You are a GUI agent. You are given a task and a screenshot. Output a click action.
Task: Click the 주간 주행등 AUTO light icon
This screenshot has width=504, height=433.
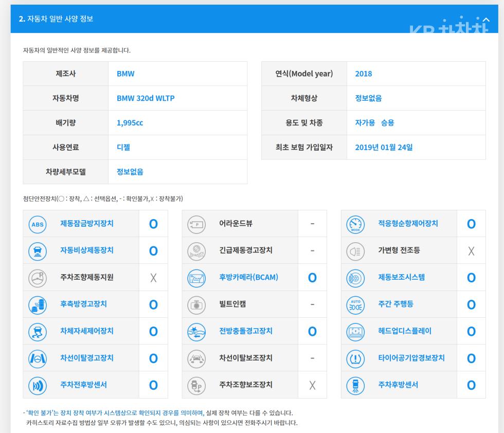click(x=355, y=305)
